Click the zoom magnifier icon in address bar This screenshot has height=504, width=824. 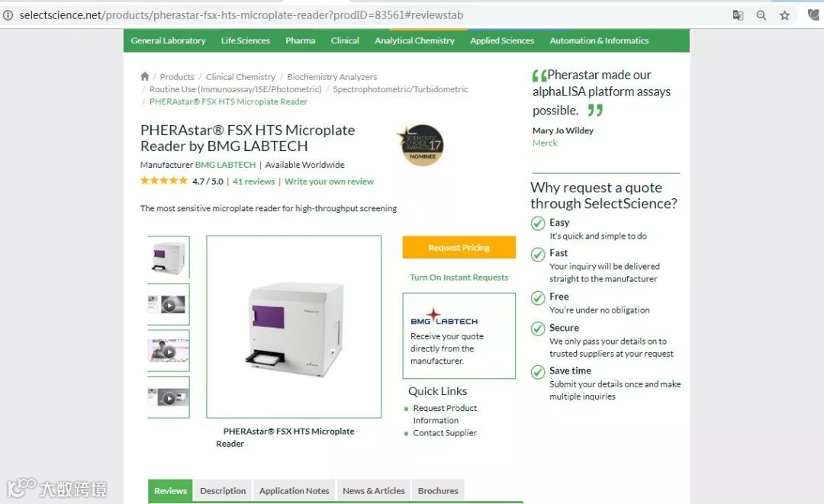[x=761, y=15]
